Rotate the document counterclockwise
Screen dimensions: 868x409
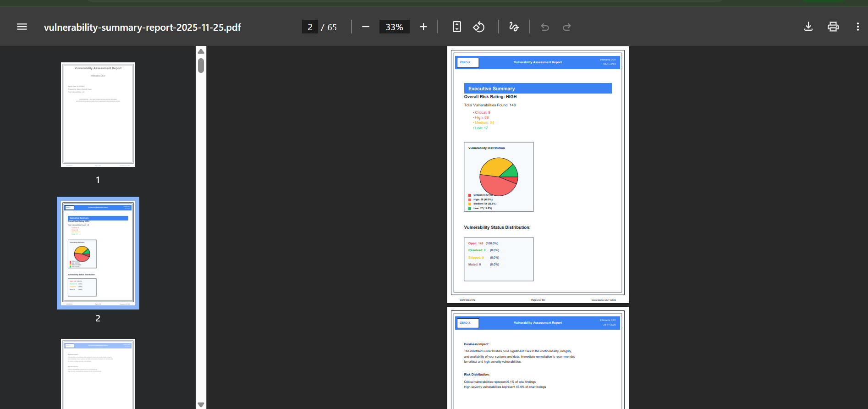[x=479, y=27]
